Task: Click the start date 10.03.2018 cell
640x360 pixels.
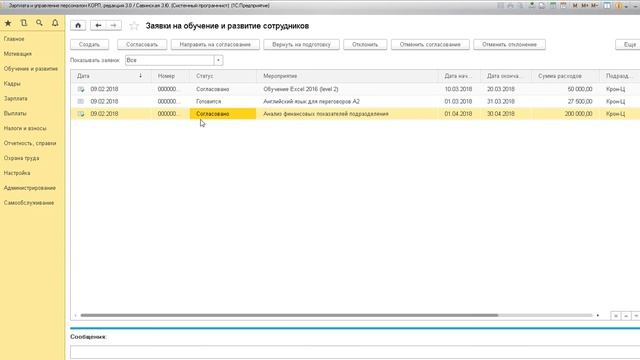Action: click(x=460, y=89)
